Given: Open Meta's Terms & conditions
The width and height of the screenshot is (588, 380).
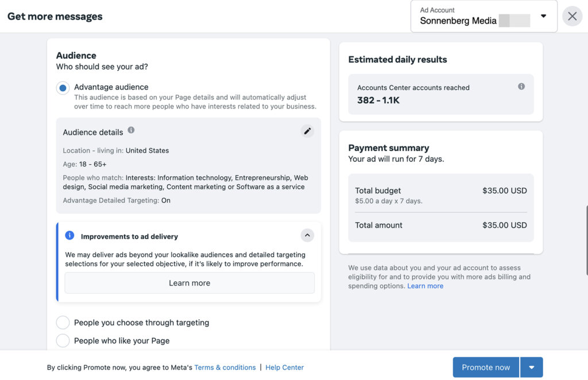Looking at the screenshot, I should coord(225,367).
